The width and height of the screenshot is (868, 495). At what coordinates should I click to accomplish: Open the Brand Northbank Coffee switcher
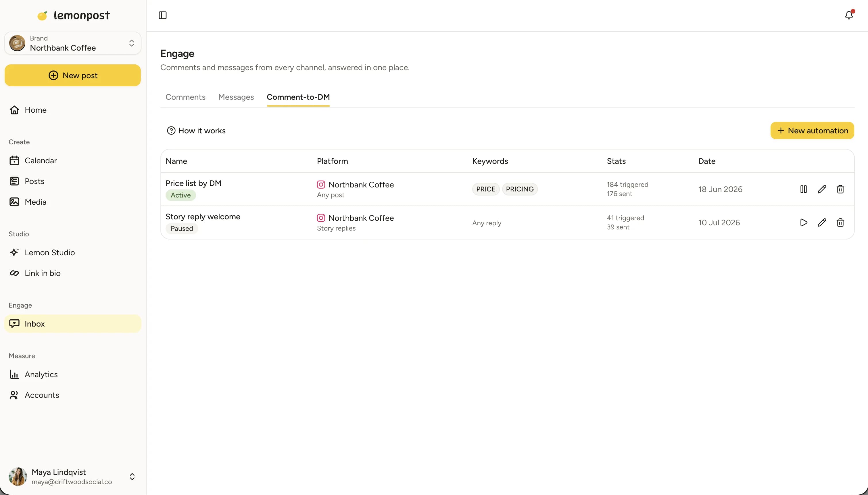click(x=73, y=43)
